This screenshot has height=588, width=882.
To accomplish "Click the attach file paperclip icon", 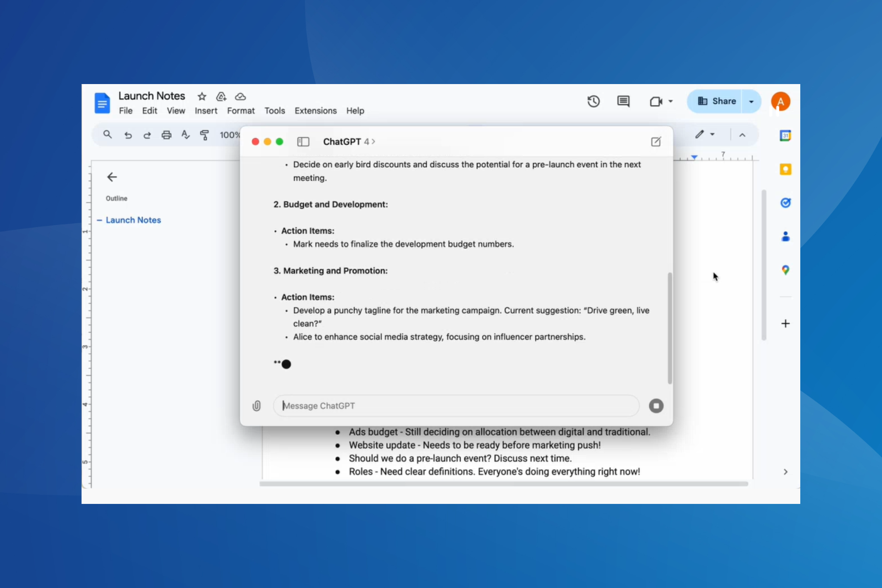I will 256,406.
